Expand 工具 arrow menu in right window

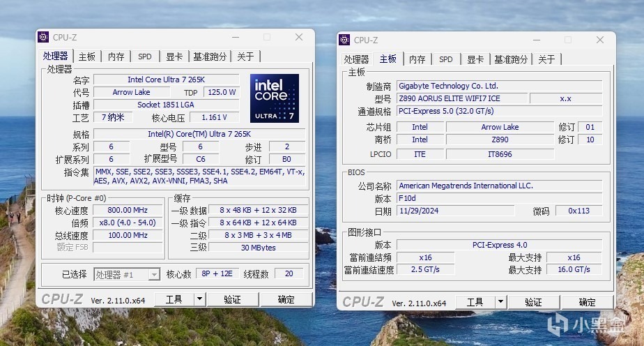coord(500,302)
